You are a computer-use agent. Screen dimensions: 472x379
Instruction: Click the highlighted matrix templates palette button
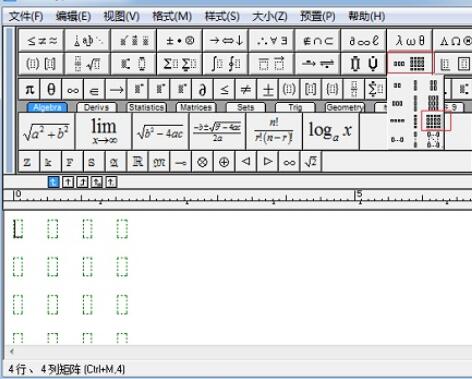pos(410,63)
